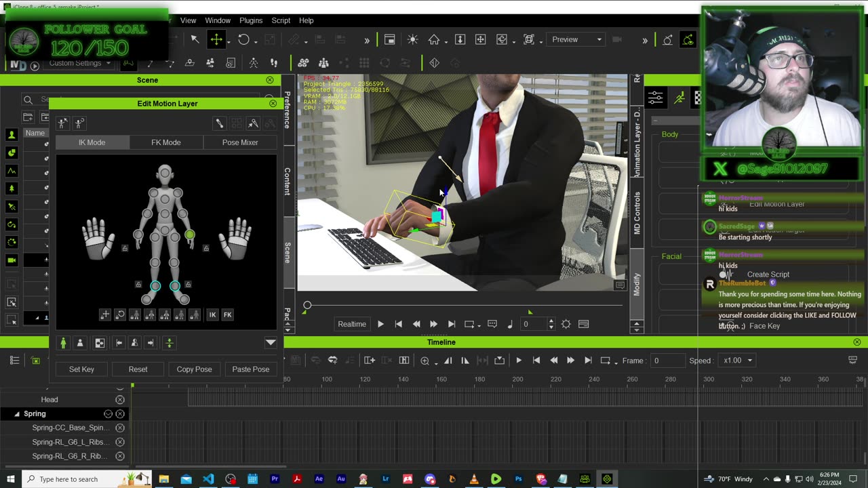
Task: Click the Reset button
Action: (138, 369)
